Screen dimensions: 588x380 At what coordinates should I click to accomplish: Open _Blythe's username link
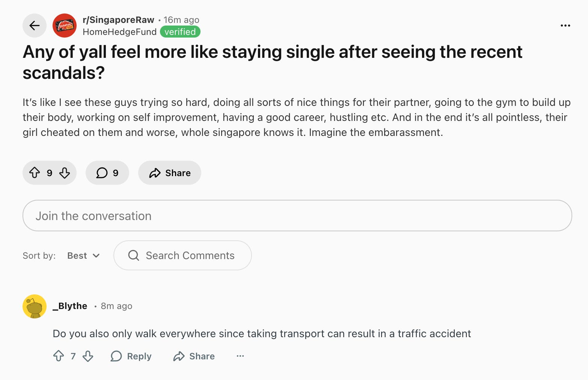tap(70, 306)
